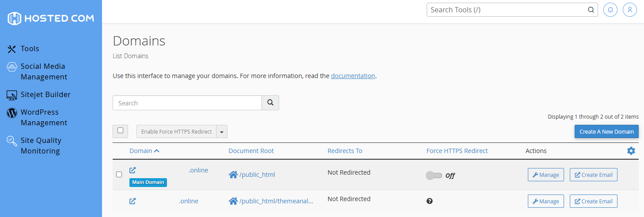The width and height of the screenshot is (644, 217).
Task: Tick the select-all domains checkbox
Action: click(x=120, y=131)
